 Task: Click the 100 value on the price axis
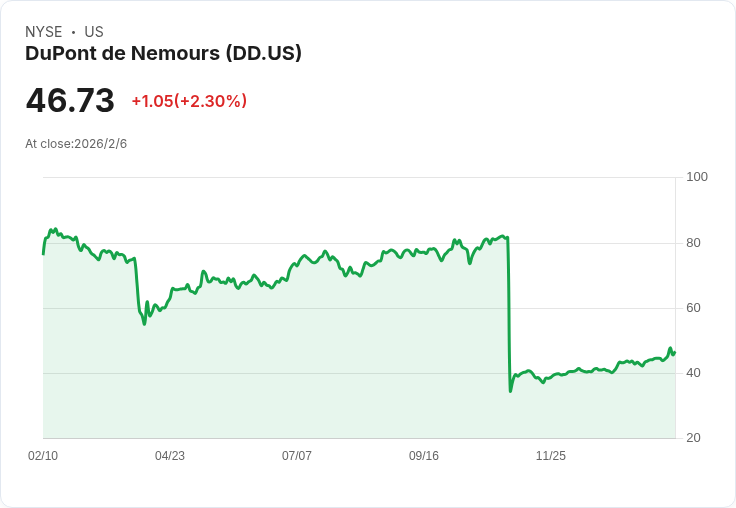697,177
